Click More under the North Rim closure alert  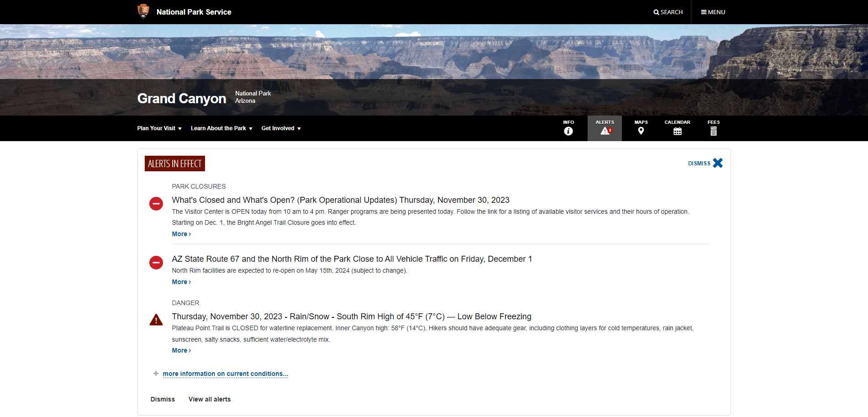tap(181, 282)
